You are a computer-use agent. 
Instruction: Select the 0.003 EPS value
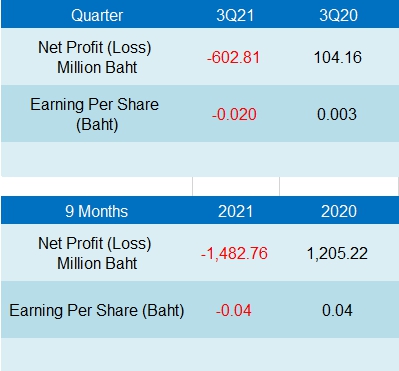[x=337, y=114]
